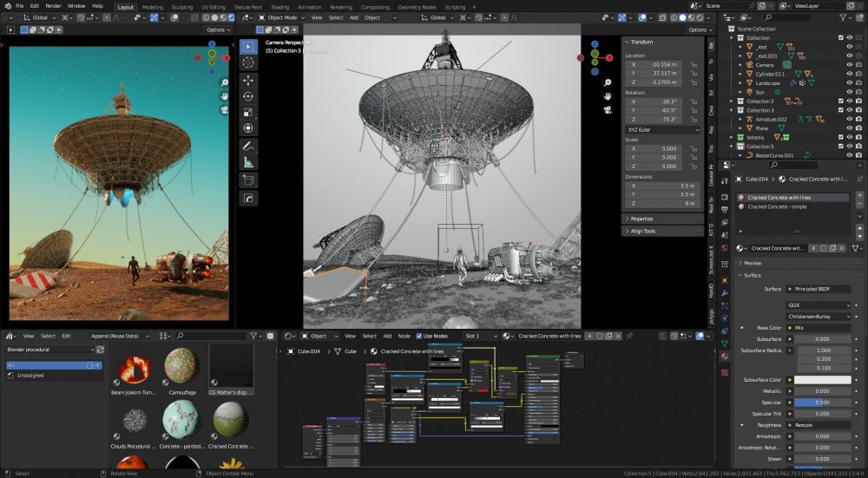The image size is (868, 478).
Task: Open the Tool properties tab icon
Action: [725, 180]
